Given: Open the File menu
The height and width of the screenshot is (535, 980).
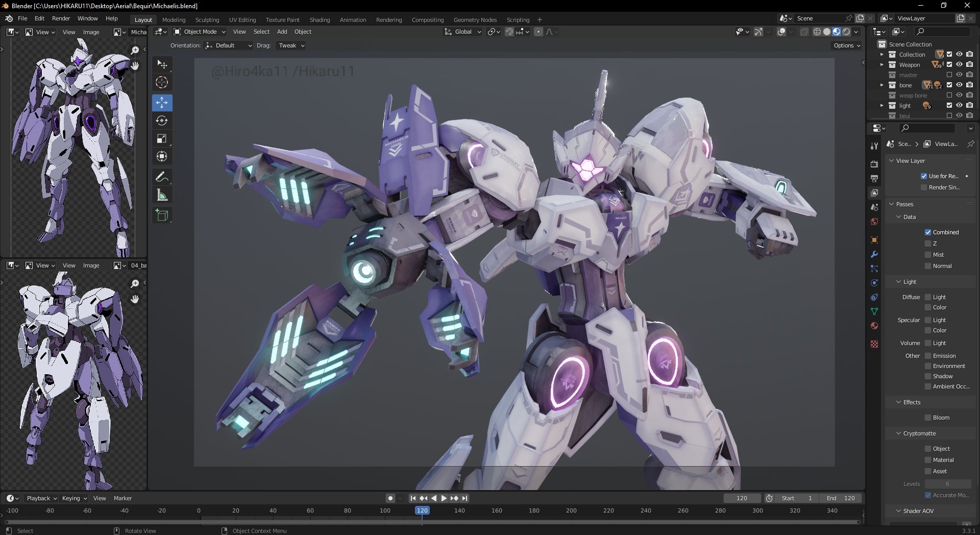Looking at the screenshot, I should click(x=22, y=18).
